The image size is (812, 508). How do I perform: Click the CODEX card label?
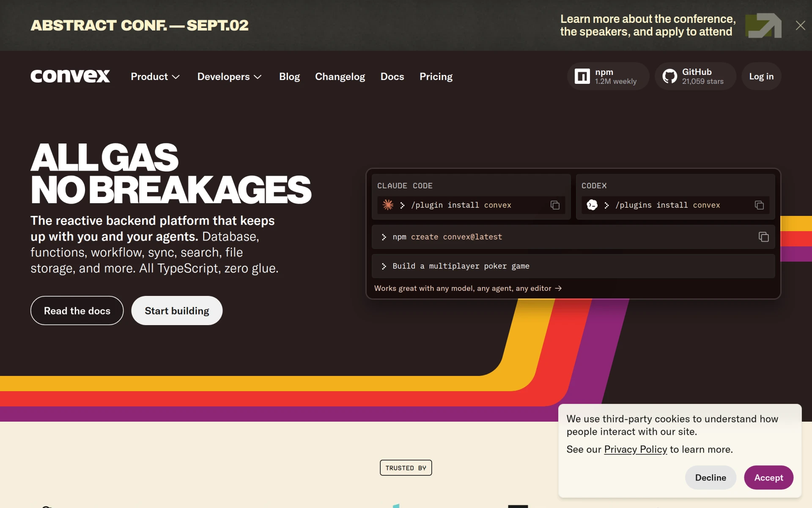point(594,186)
